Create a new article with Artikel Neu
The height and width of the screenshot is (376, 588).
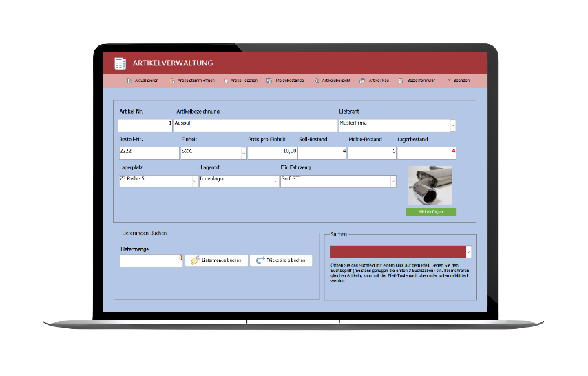[x=363, y=81]
